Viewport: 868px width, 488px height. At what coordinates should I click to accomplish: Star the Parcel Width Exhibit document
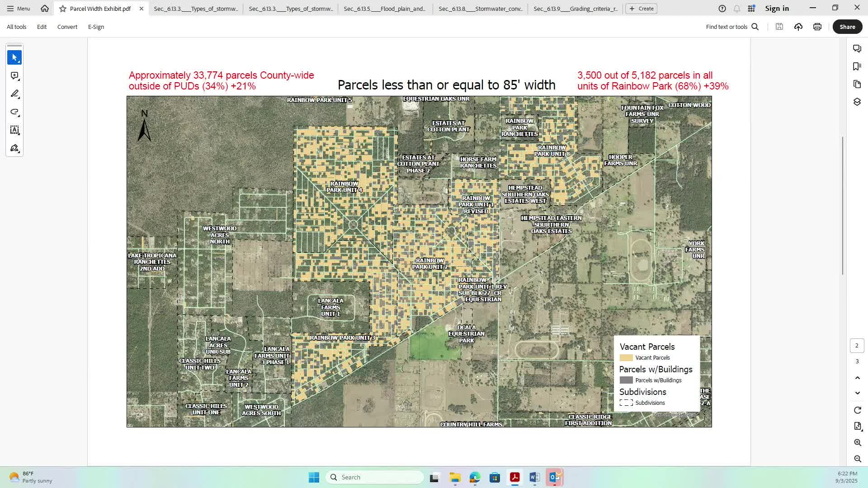(63, 9)
